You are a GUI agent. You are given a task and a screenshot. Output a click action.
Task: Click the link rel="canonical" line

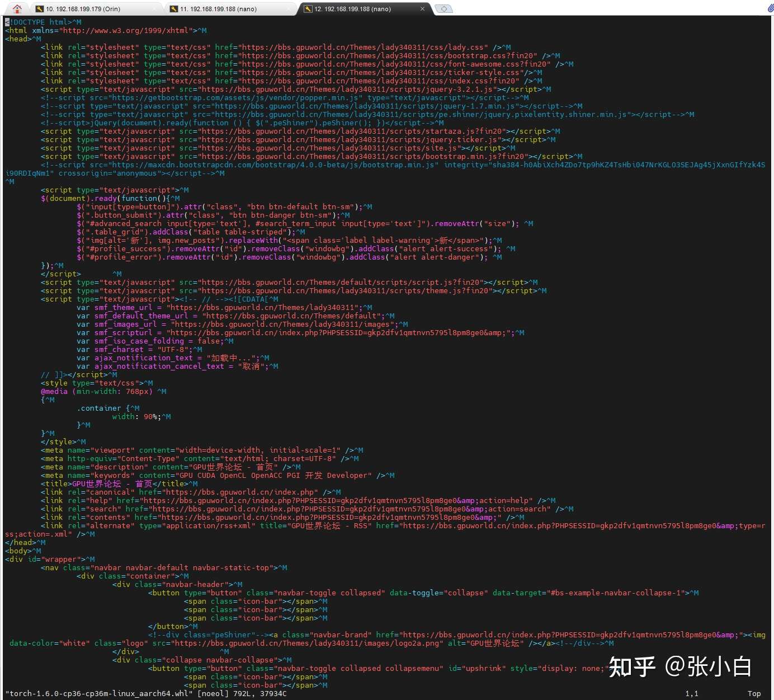click(191, 492)
